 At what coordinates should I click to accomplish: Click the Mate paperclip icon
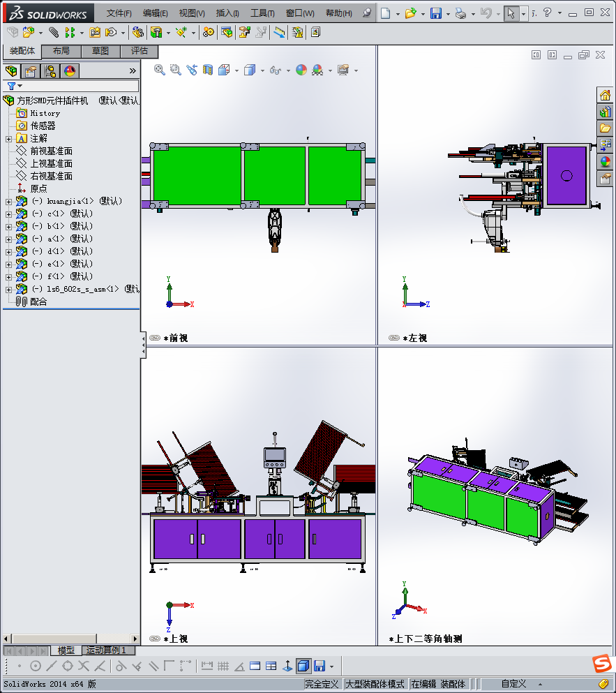[54, 32]
